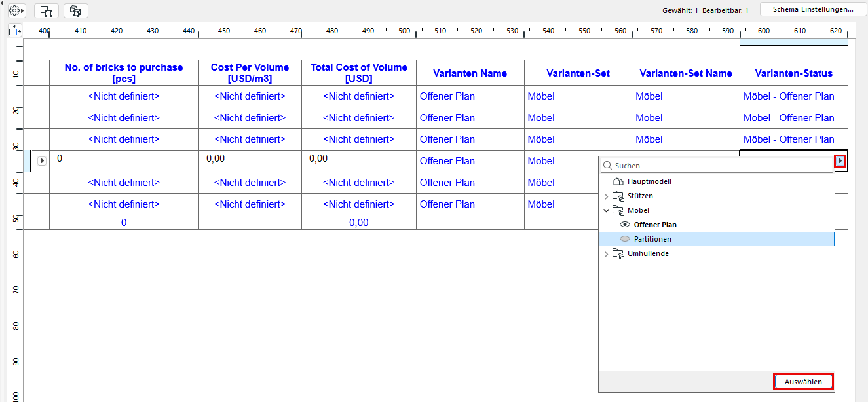The image size is (868, 402).
Task: Click the Stützen variant set folder icon
Action: point(618,196)
